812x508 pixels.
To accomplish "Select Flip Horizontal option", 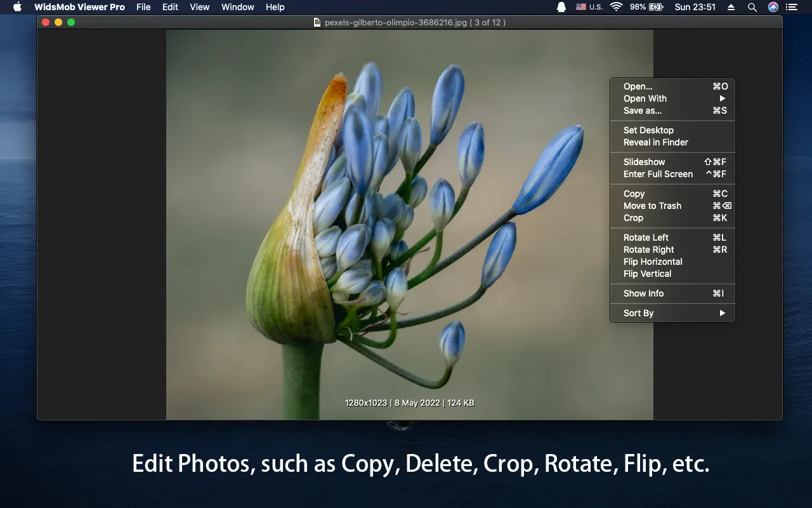I will (x=653, y=262).
